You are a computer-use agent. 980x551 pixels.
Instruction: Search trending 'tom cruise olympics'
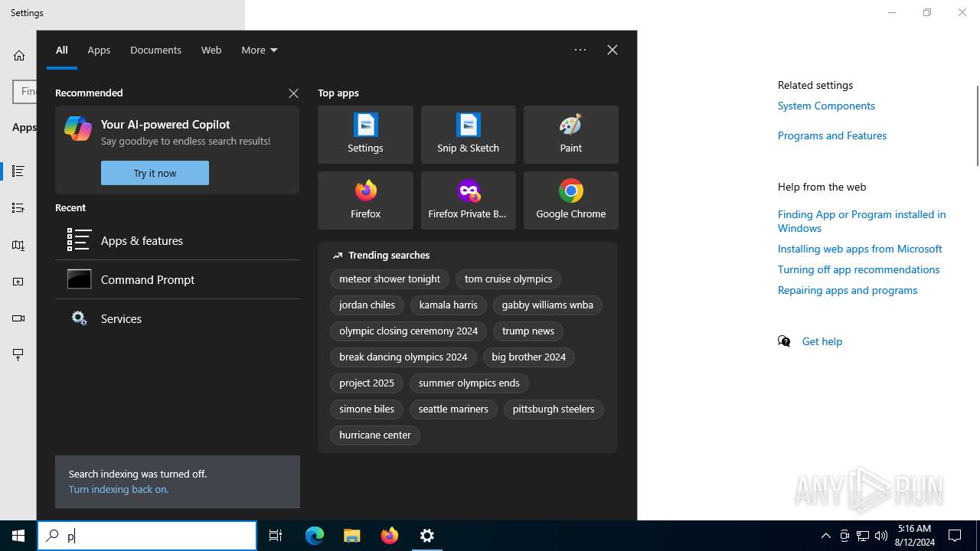[x=508, y=279]
